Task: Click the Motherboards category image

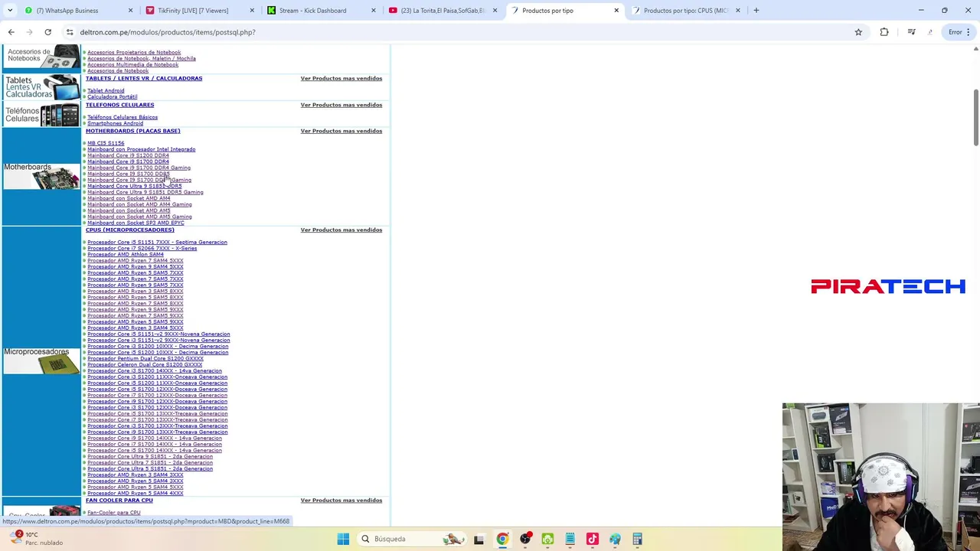Action: point(41,176)
